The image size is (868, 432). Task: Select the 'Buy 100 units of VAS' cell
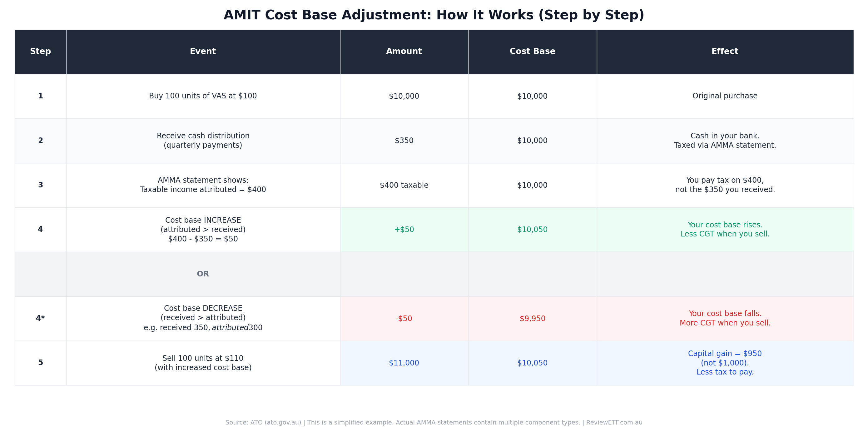coord(203,96)
